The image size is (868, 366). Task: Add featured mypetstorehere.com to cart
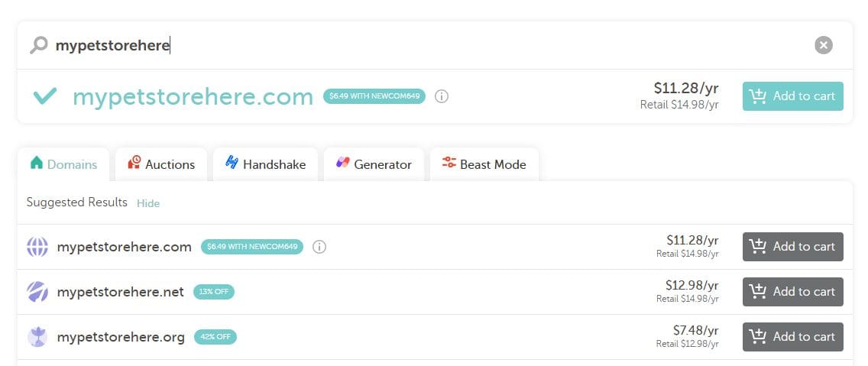pos(792,96)
